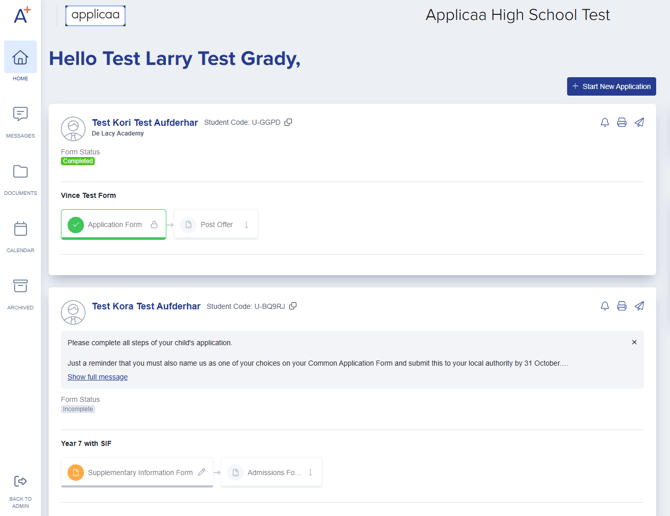Viewport: 670px width, 516px height.
Task: Click Back to Admin icon
Action: pos(20,486)
